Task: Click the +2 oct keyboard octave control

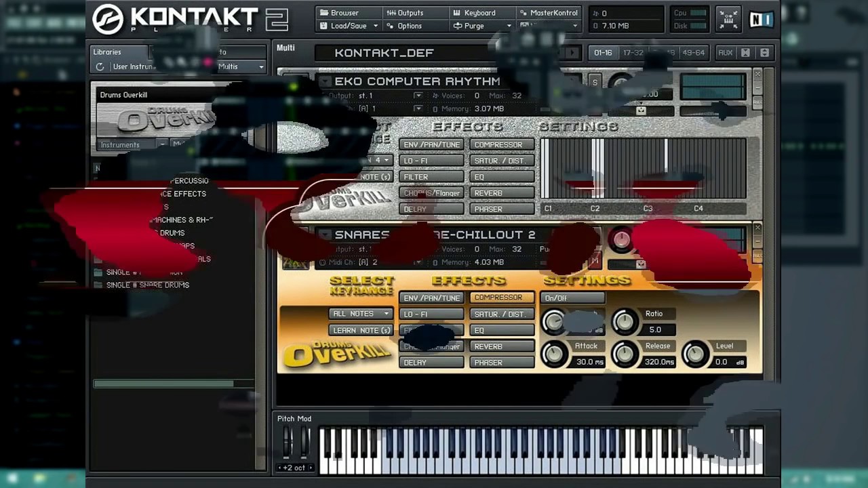Action: (295, 468)
